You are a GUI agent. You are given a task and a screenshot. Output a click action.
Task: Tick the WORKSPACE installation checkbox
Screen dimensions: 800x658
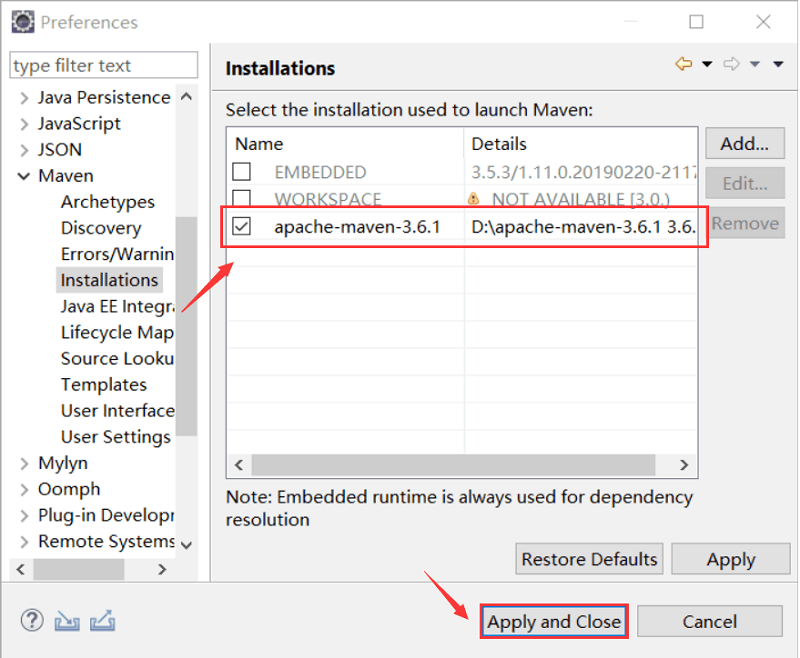point(241,198)
